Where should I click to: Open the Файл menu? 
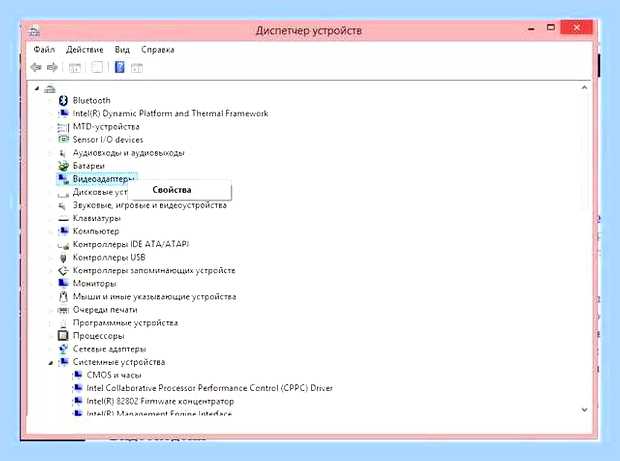[x=44, y=50]
